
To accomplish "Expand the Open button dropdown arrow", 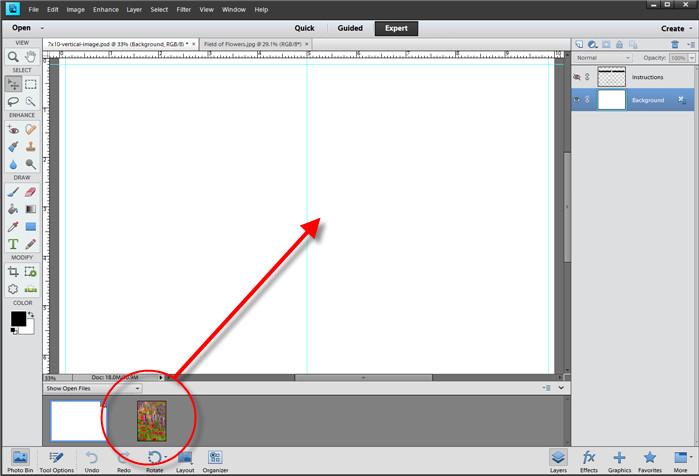I will [42, 28].
